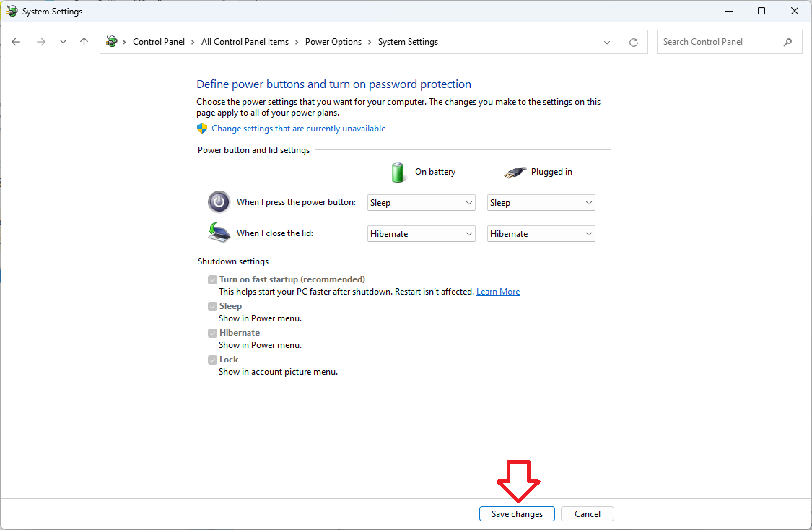Toggle Sleep in Power menu

(x=213, y=306)
